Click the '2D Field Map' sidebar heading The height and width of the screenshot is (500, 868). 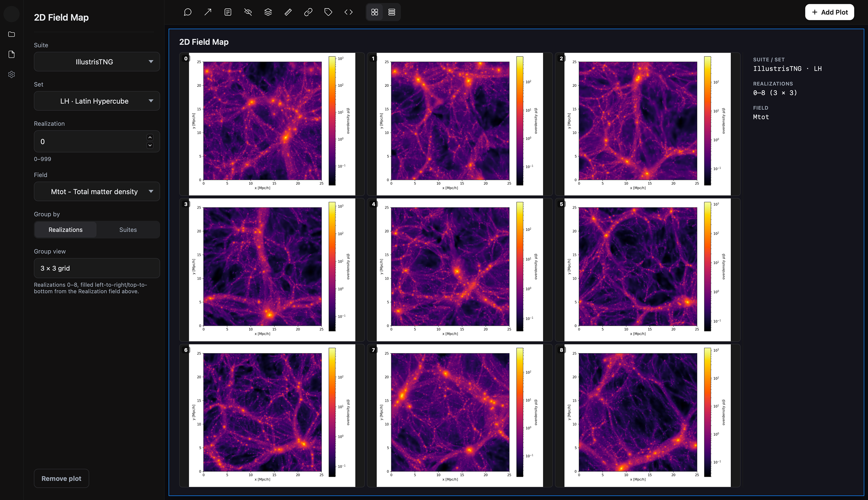[61, 17]
